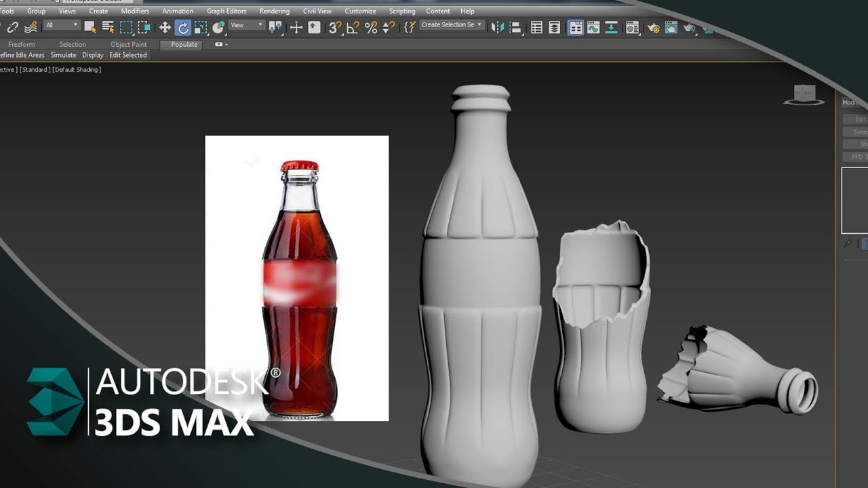Select the full bottle model

(480, 285)
